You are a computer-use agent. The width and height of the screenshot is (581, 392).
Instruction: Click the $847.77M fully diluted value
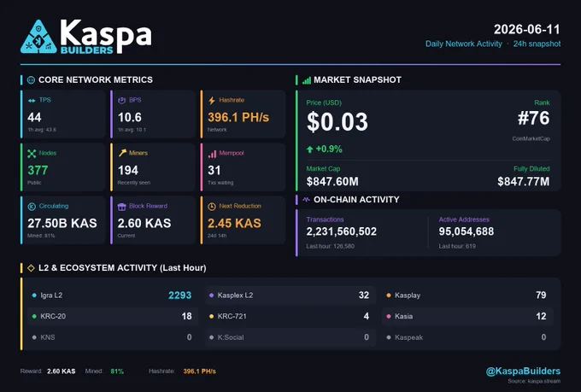pos(524,182)
